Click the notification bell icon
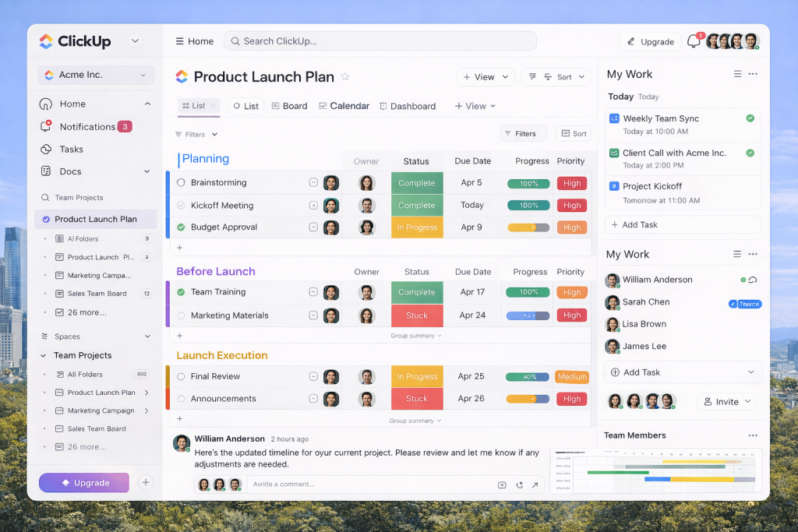Screen dimensions: 798x532 coord(693,42)
